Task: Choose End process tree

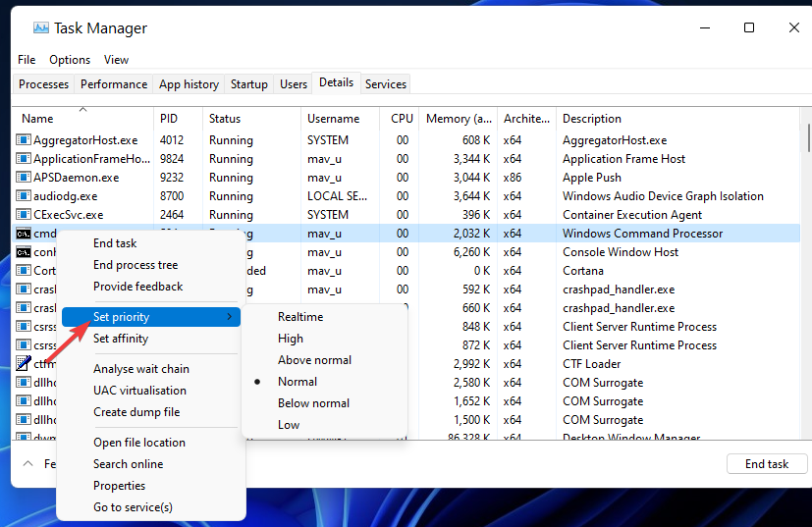Action: (135, 265)
